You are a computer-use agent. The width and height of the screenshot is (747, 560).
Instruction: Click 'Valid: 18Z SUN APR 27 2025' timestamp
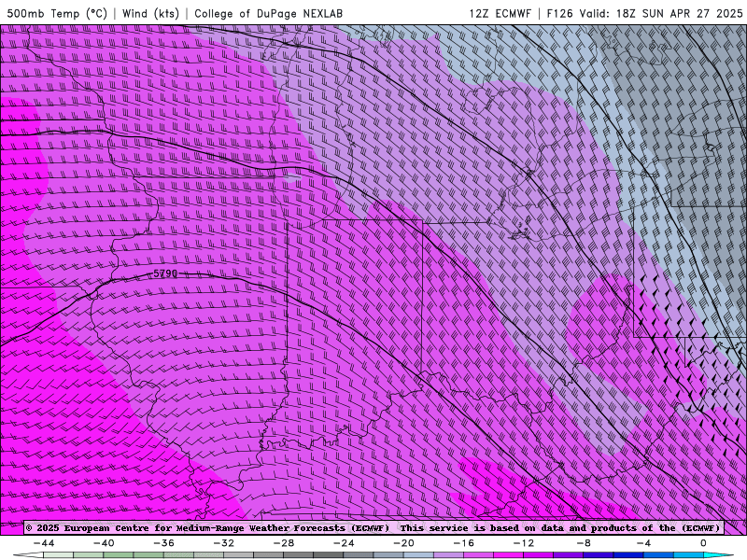[661, 13]
